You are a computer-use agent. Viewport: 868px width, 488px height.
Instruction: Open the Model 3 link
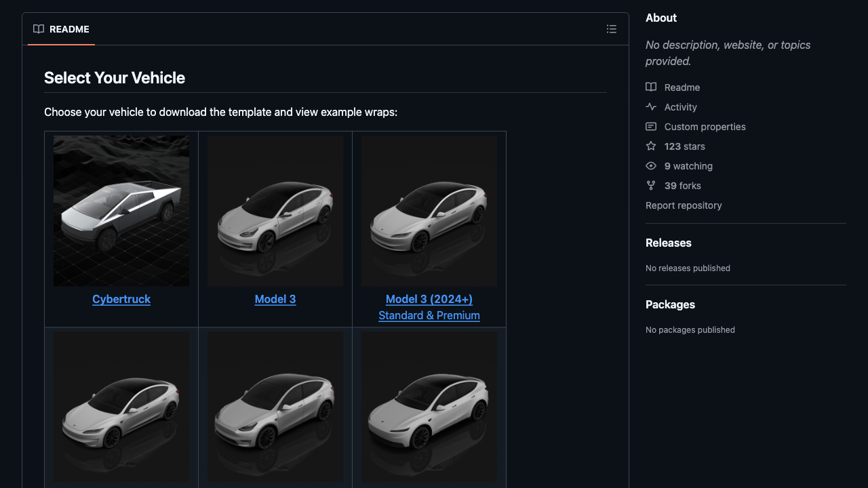275,299
